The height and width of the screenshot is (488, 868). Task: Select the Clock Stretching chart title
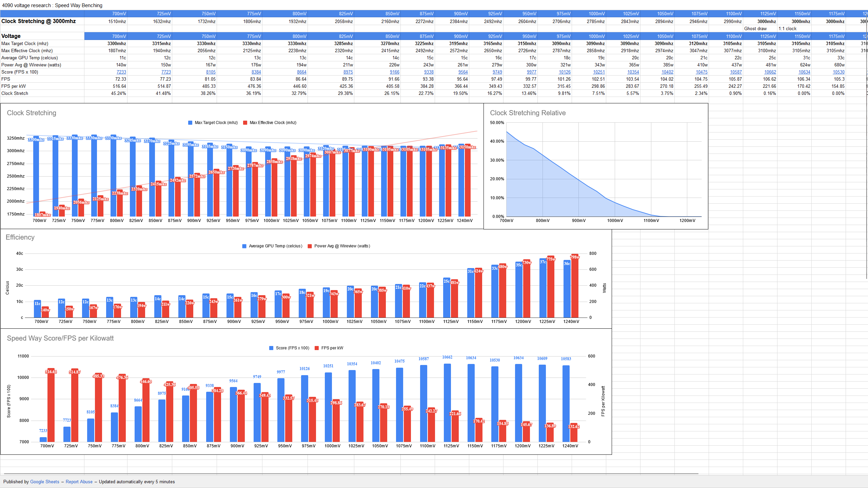click(32, 113)
